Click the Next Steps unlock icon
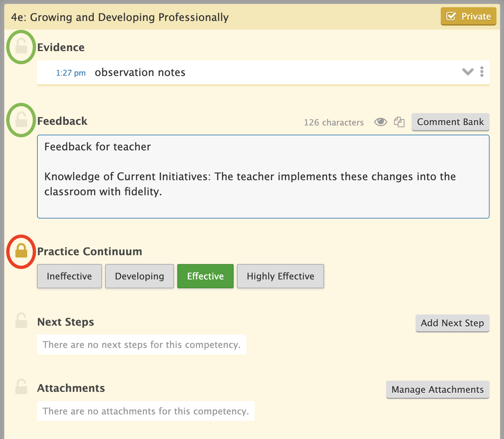504x439 pixels. (x=21, y=320)
